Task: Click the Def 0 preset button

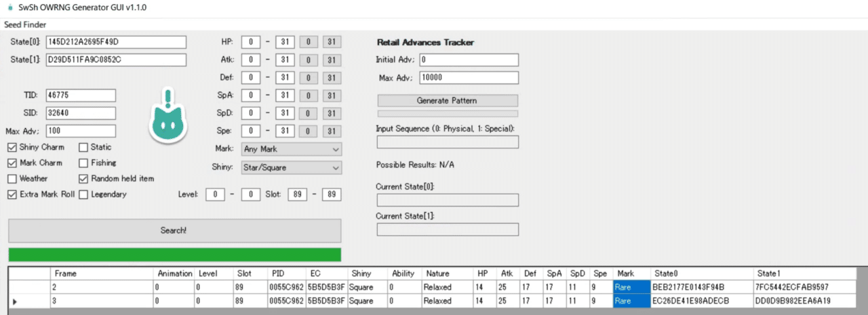Action: [308, 77]
